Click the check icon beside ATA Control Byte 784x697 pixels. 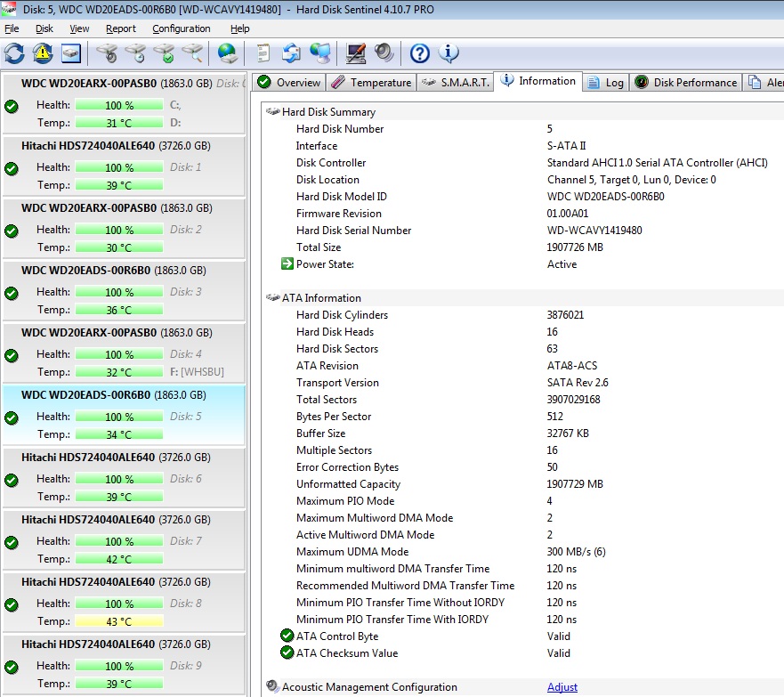[x=287, y=636]
